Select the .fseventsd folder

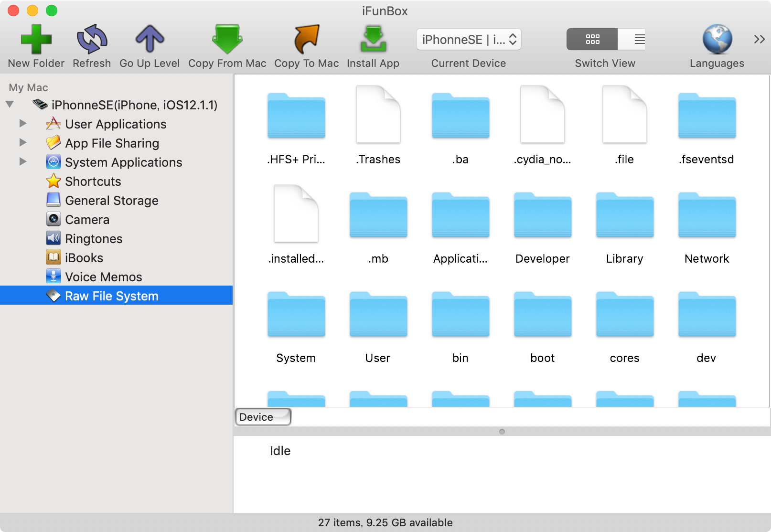pos(707,116)
